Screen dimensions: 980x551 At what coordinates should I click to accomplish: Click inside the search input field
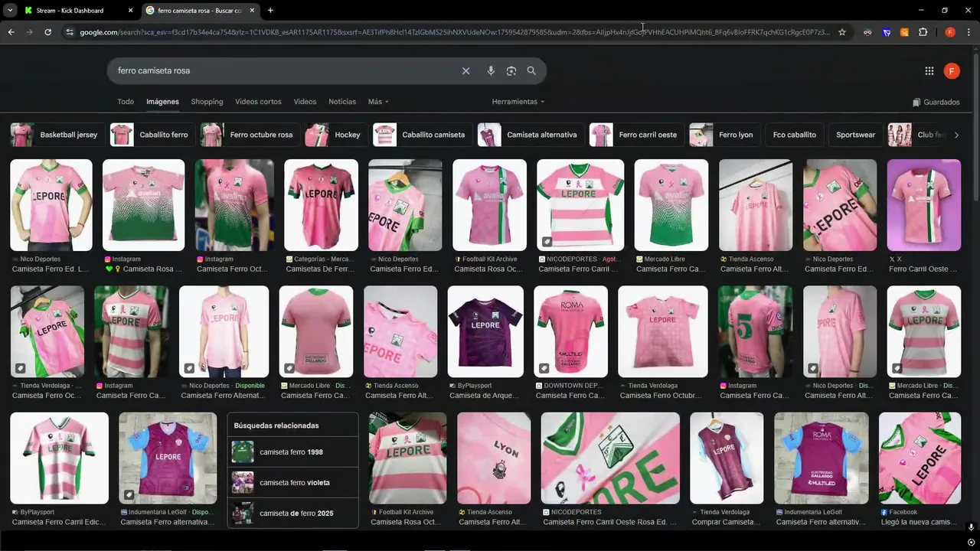click(283, 70)
